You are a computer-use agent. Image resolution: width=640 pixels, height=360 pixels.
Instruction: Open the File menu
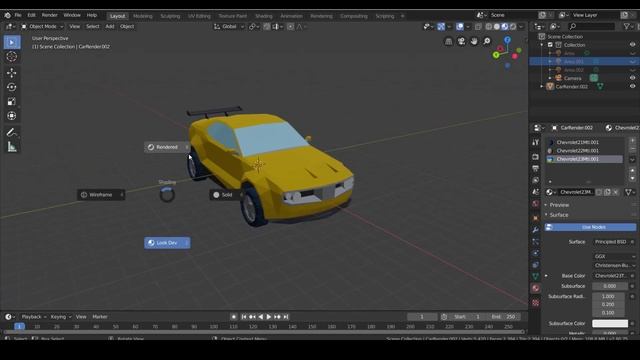(x=18, y=15)
